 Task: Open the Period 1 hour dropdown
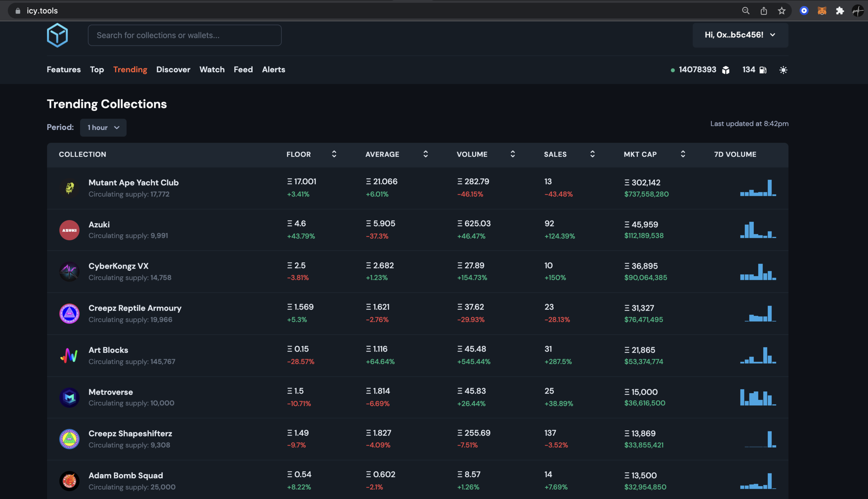(103, 128)
